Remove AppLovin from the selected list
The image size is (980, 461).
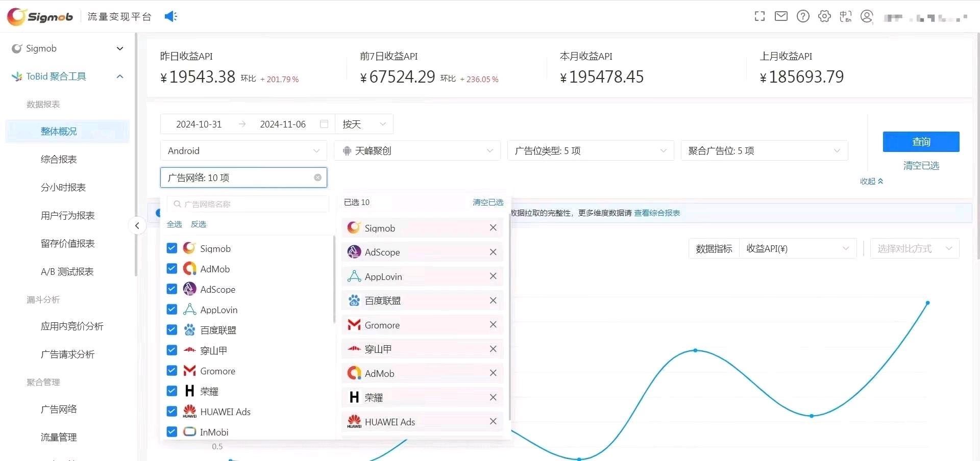(x=493, y=276)
